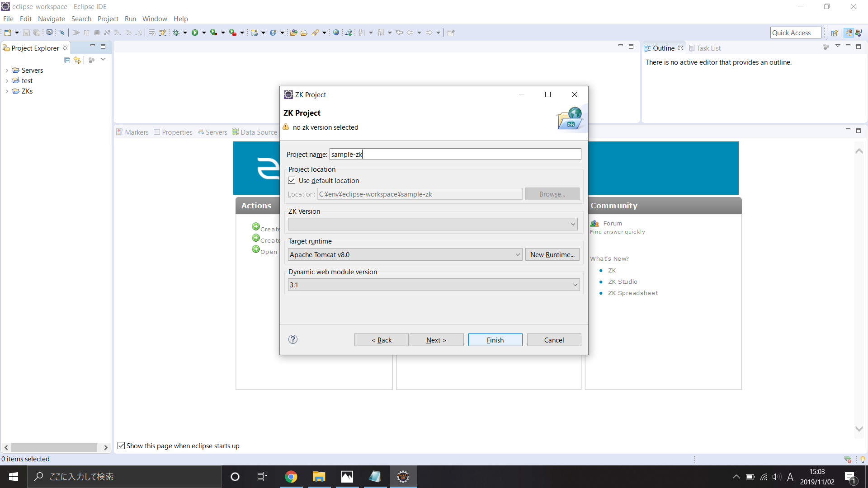Viewport: 868px width, 488px height.
Task: Click the Finish button
Action: (x=495, y=340)
